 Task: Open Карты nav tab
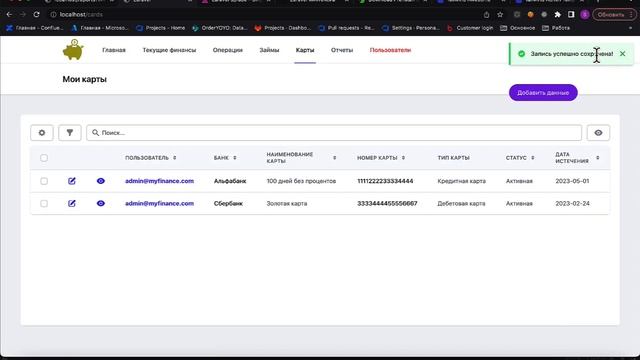click(x=305, y=50)
